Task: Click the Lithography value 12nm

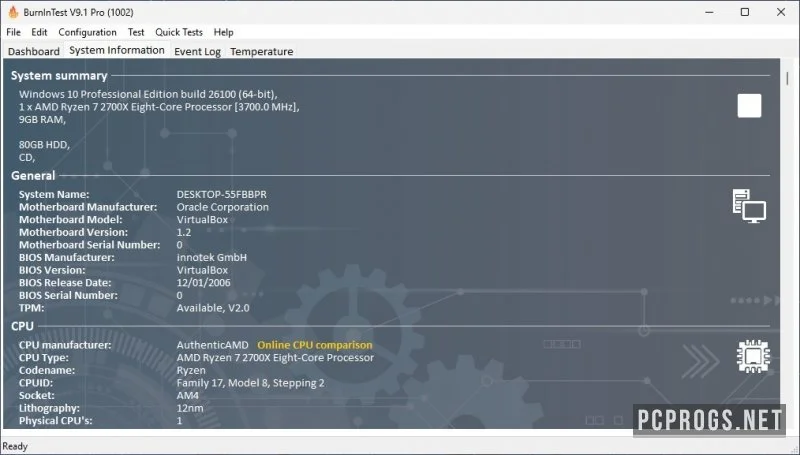Action: point(190,408)
